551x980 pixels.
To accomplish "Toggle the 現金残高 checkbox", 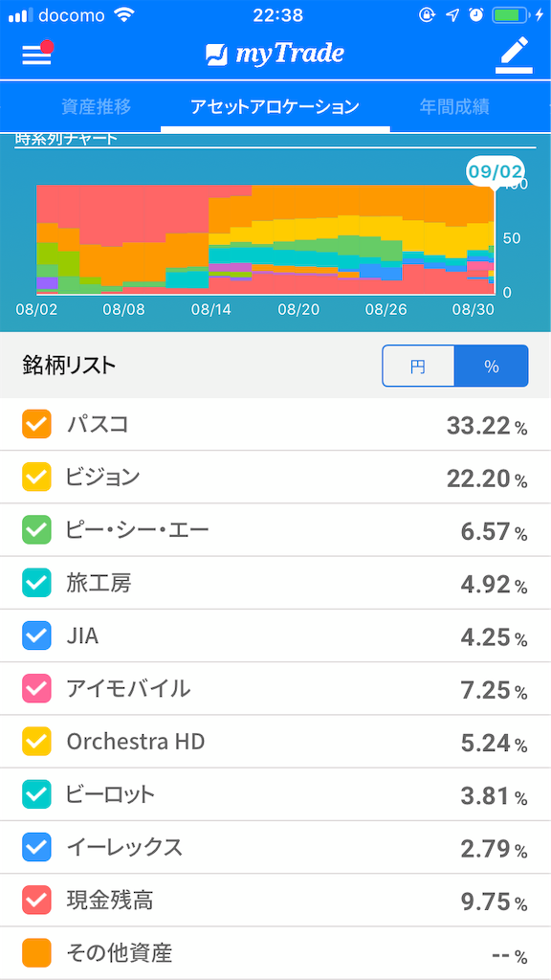I will pos(37,900).
